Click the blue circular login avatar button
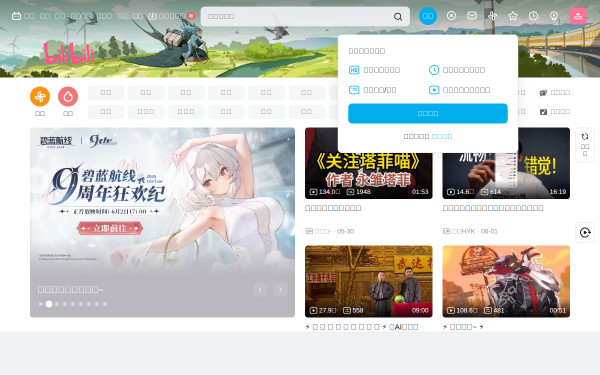Image resolution: width=600 pixels, height=375 pixels. 428,16
